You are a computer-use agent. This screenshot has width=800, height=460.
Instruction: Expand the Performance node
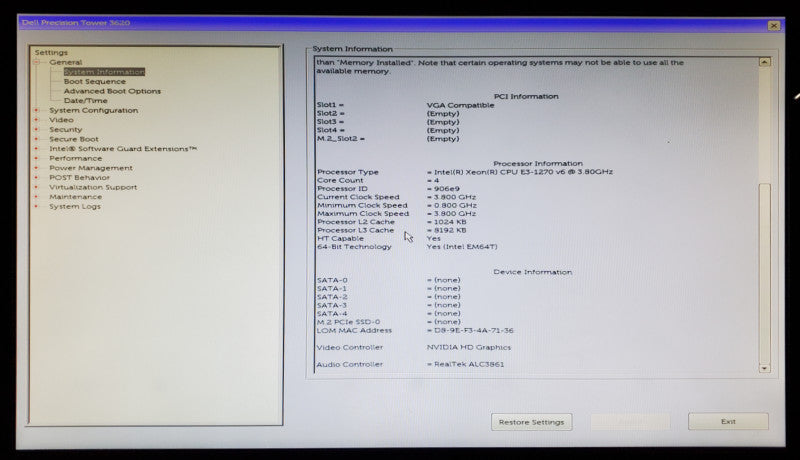click(x=36, y=158)
